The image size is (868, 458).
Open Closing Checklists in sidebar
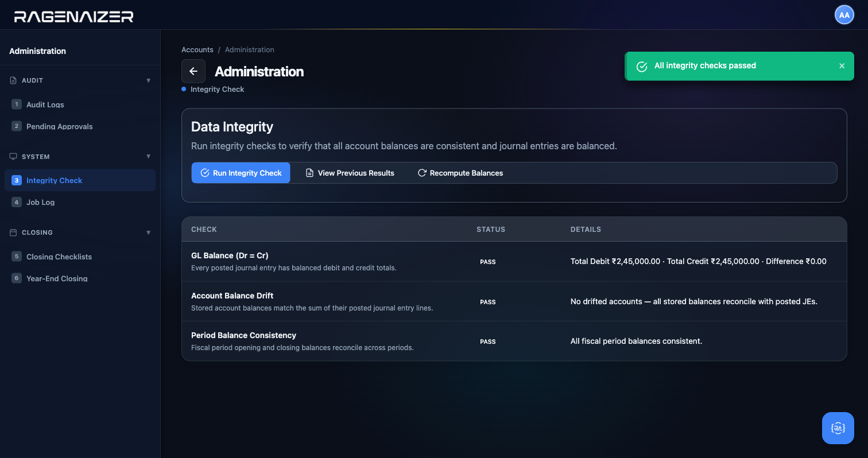click(x=80, y=257)
